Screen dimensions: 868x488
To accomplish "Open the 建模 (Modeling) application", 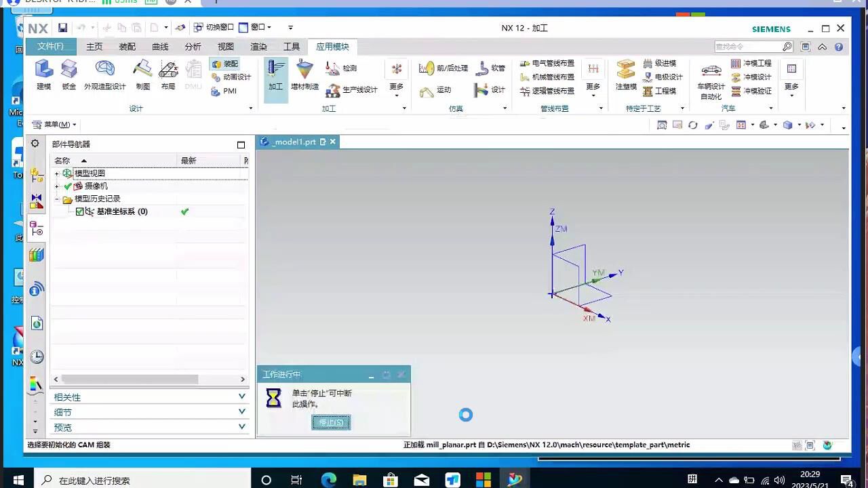I will click(44, 75).
